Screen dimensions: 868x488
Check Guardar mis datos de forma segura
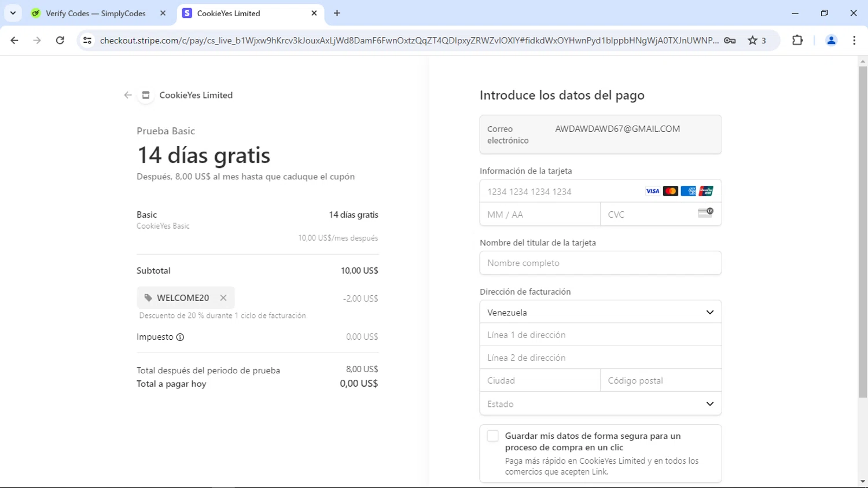tap(492, 436)
